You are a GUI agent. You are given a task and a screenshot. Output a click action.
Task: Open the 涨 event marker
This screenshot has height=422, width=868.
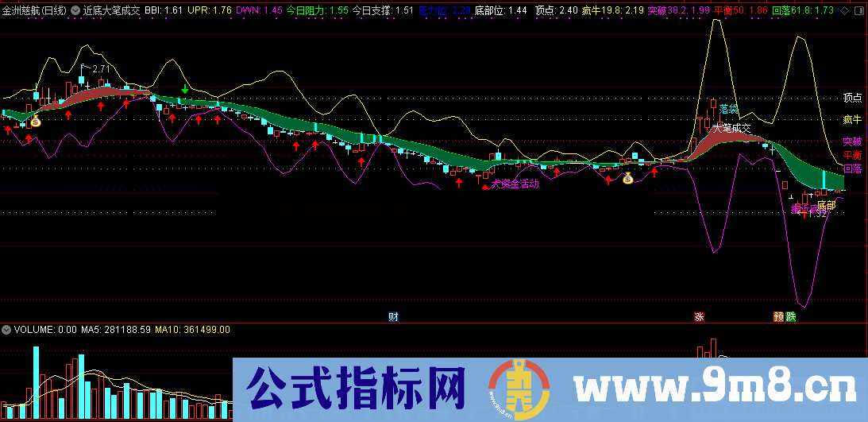[x=699, y=317]
